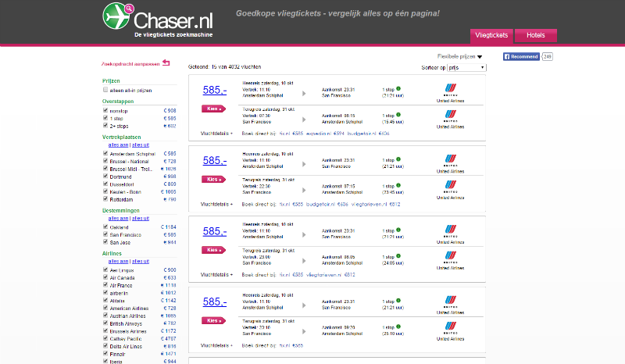Click the 585 price of second result
The height and width of the screenshot is (364, 625).
coord(215,160)
